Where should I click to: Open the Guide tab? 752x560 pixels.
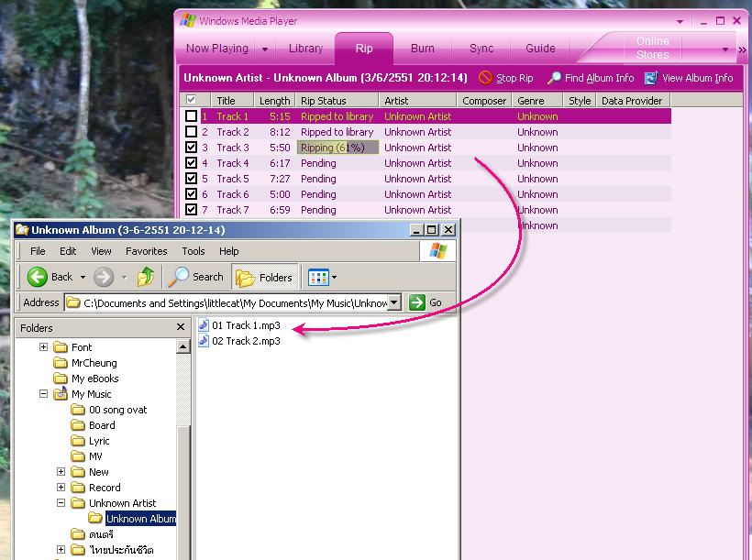pos(540,49)
